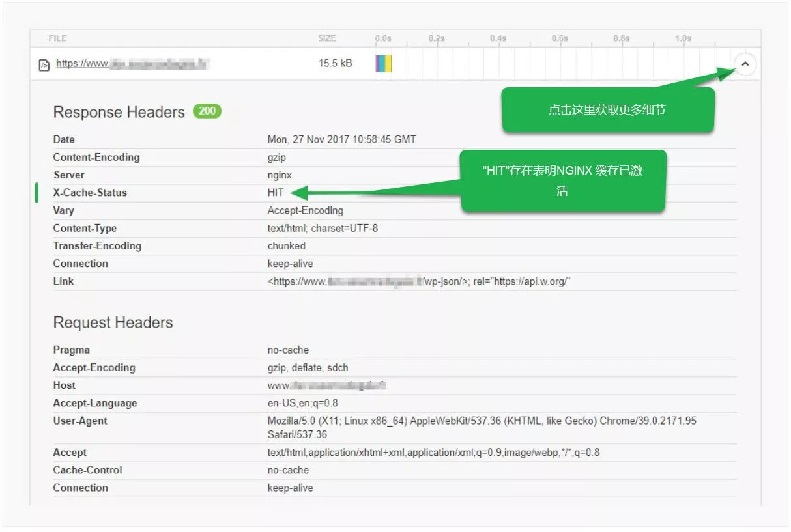Image resolution: width=791 pixels, height=532 pixels.
Task: Select the Vary header label
Action: (x=64, y=210)
